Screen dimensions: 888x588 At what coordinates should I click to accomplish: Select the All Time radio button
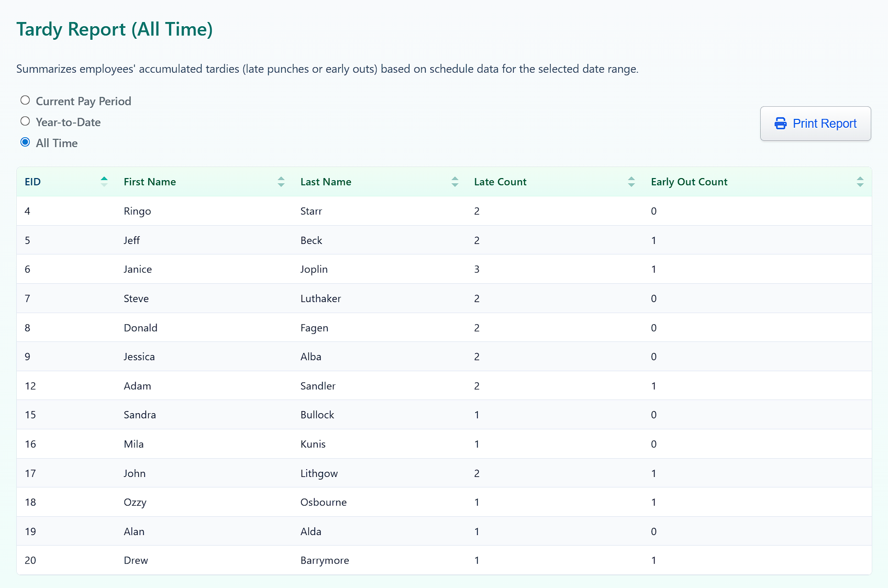click(25, 142)
